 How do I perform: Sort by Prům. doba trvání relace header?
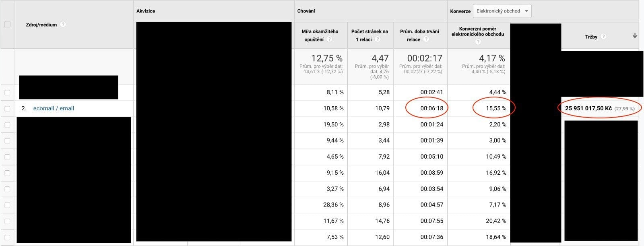(419, 31)
